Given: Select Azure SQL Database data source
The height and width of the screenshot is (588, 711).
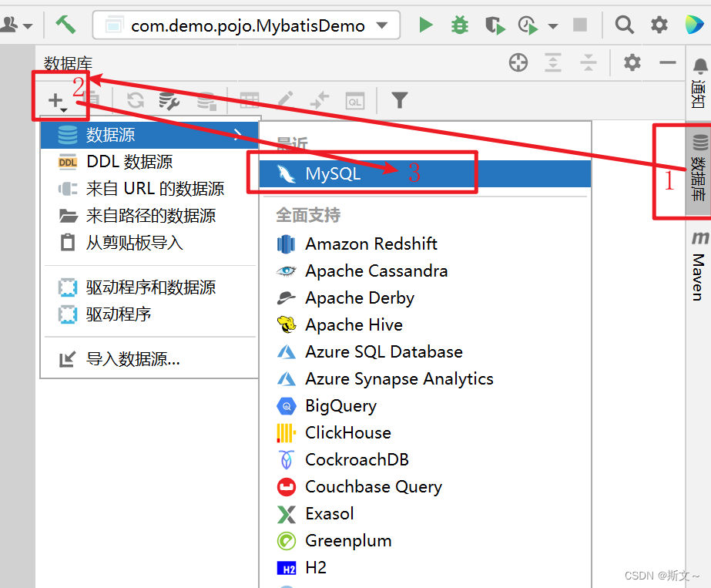Looking at the screenshot, I should 425,351.
